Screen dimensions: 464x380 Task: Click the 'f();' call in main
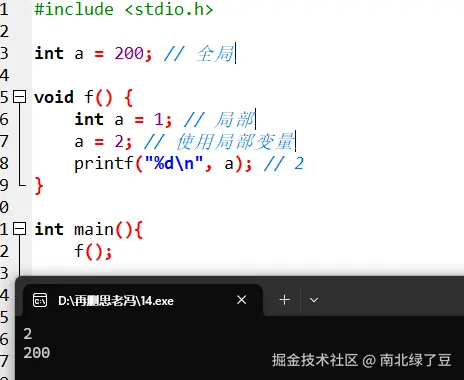93,251
